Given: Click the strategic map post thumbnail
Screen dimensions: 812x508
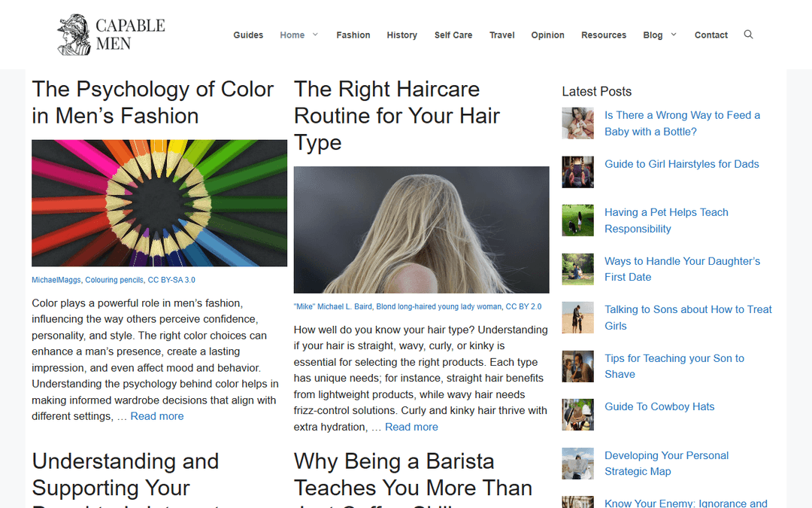Looking at the screenshot, I should point(578,464).
